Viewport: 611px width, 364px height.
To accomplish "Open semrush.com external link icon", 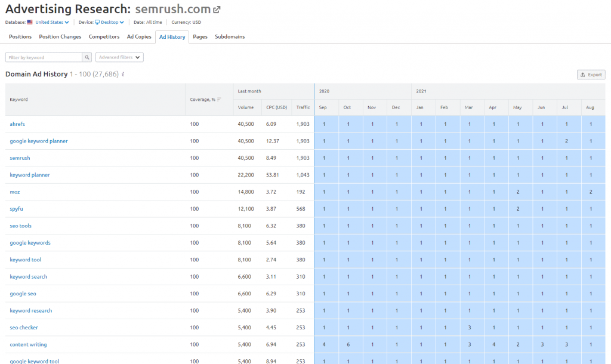I will tap(217, 10).
